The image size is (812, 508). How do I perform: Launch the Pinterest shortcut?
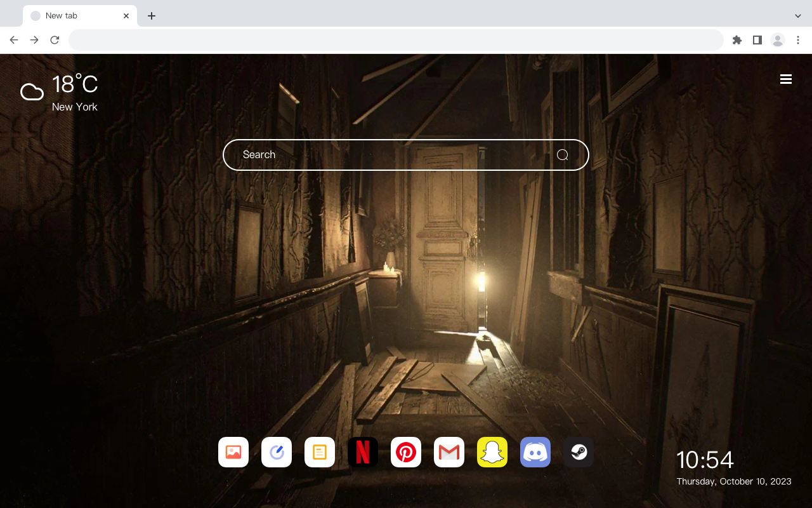click(406, 452)
